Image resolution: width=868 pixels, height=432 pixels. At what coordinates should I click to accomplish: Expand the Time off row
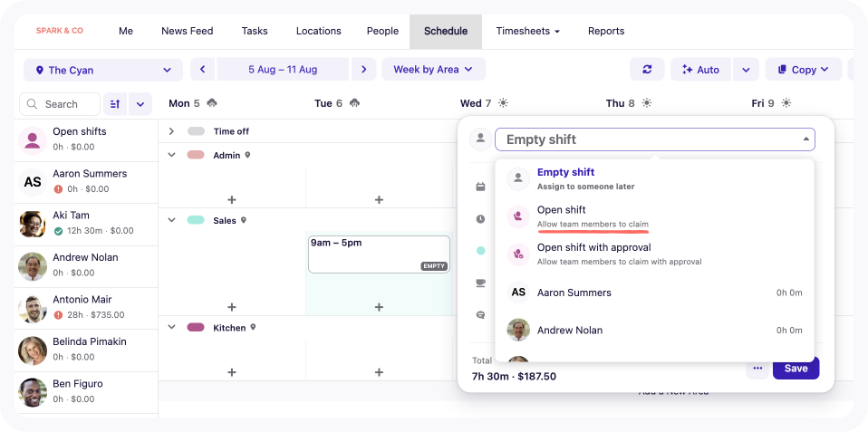click(x=171, y=131)
